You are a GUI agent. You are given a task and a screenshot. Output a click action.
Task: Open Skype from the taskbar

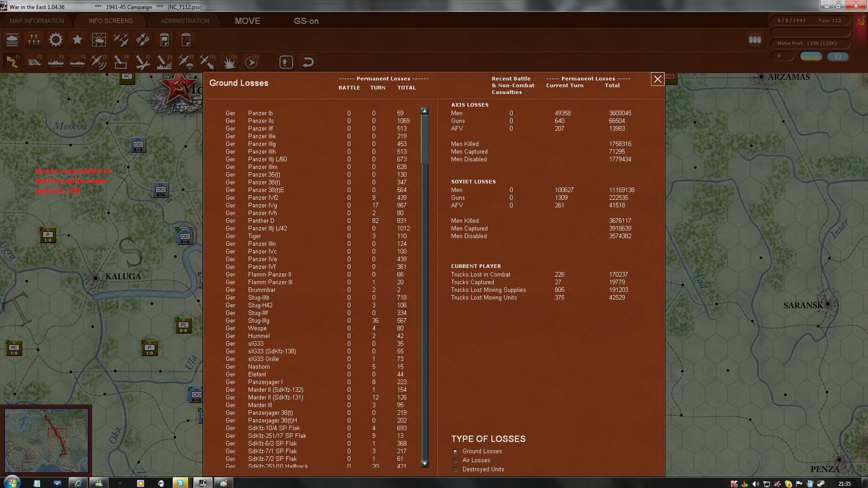tap(180, 483)
